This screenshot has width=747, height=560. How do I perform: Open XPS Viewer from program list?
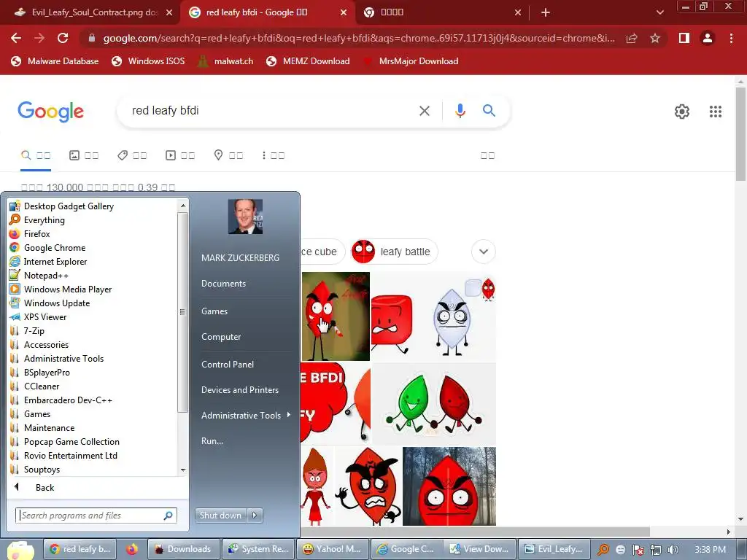pyautogui.click(x=44, y=316)
